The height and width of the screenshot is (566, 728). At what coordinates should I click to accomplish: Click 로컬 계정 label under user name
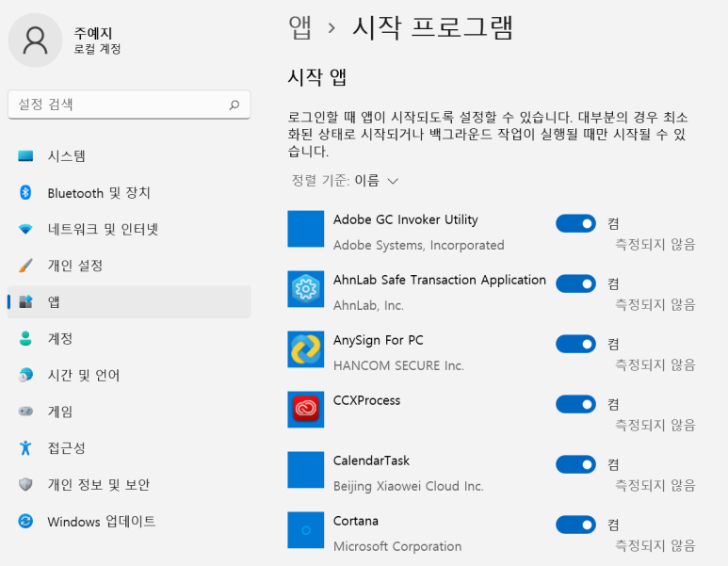(97, 49)
